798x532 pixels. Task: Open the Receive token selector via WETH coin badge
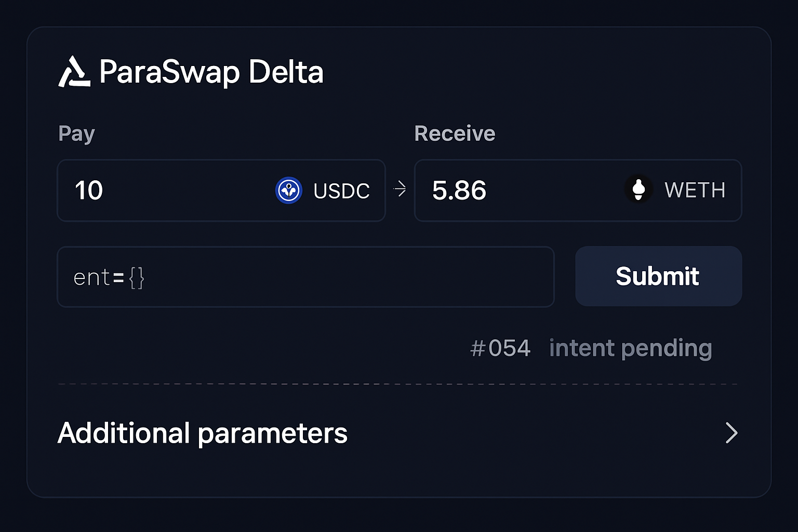click(638, 190)
